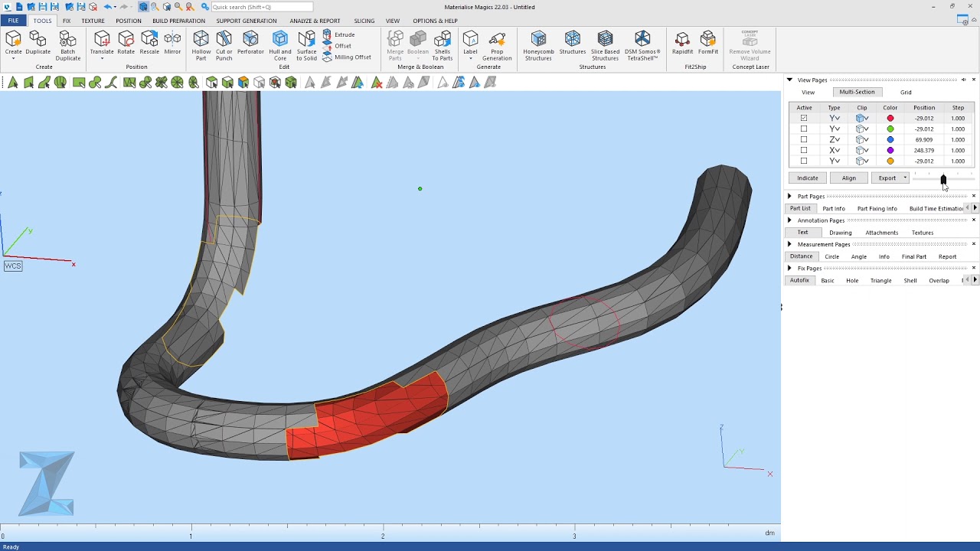Click the red color swatch of first section

pyautogui.click(x=890, y=119)
